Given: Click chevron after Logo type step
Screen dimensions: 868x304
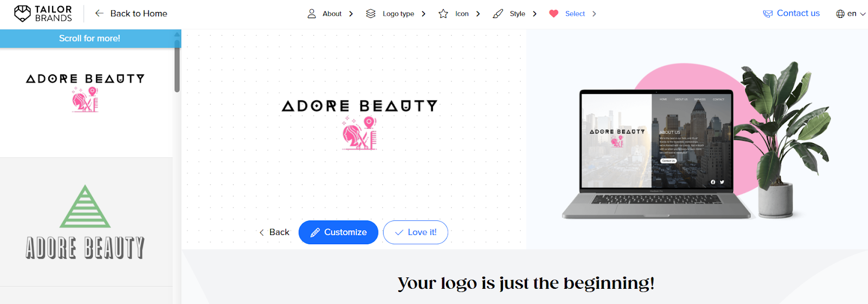Looking at the screenshot, I should pyautogui.click(x=424, y=14).
